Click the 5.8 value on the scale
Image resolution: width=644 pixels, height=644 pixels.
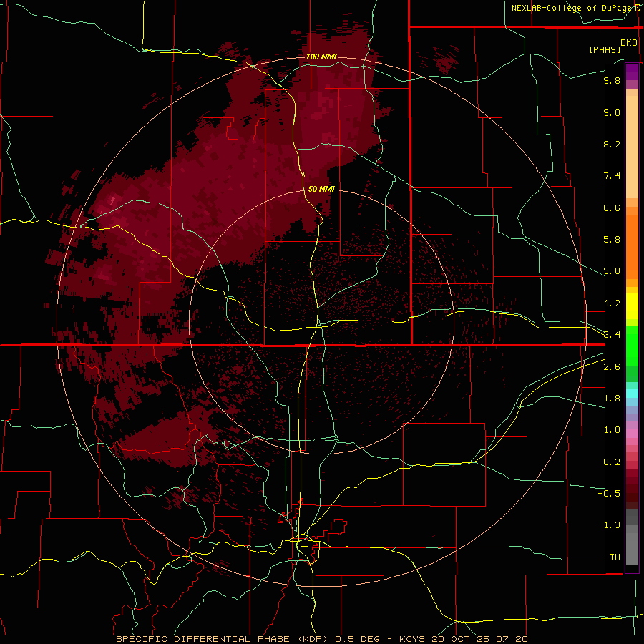(x=612, y=240)
